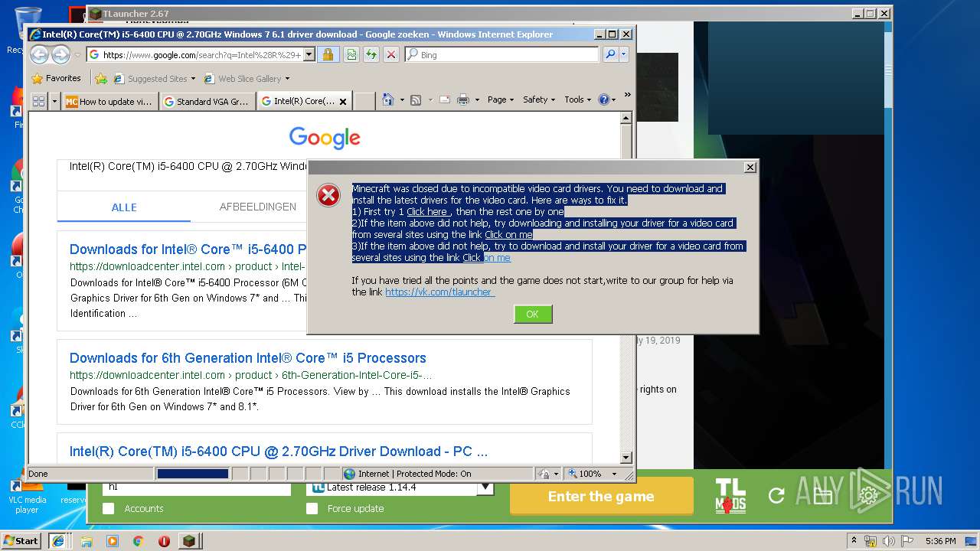980x551 pixels.
Task: Refresh versions in TLauncher
Action: [x=776, y=496]
